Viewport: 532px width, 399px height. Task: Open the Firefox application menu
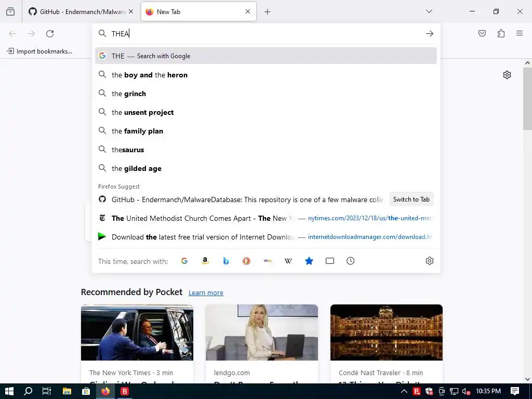point(520,33)
